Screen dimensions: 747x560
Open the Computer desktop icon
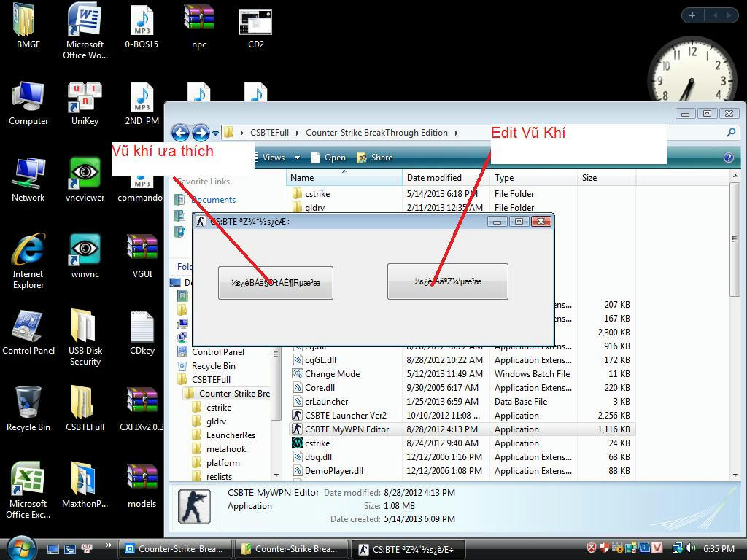point(28,104)
